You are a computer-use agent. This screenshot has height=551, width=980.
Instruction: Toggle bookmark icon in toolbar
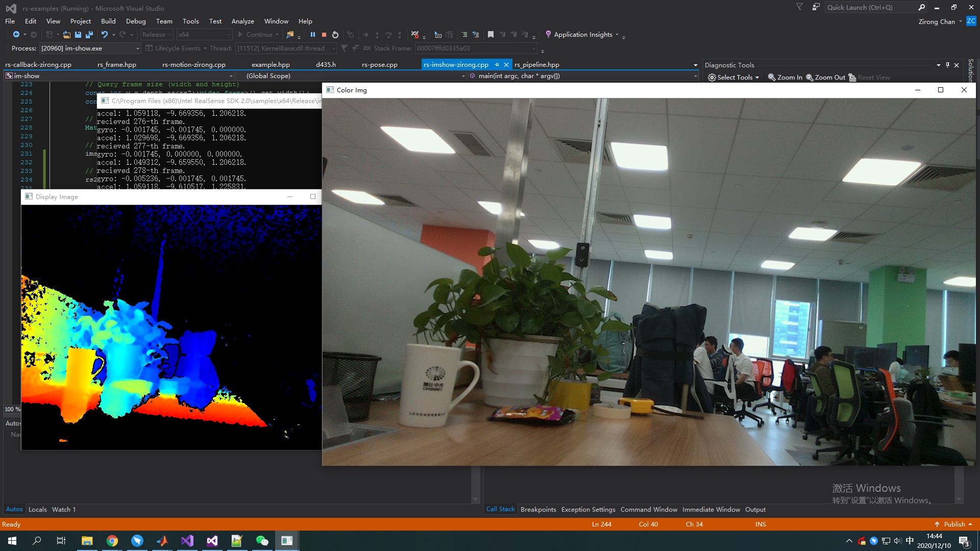coord(491,35)
